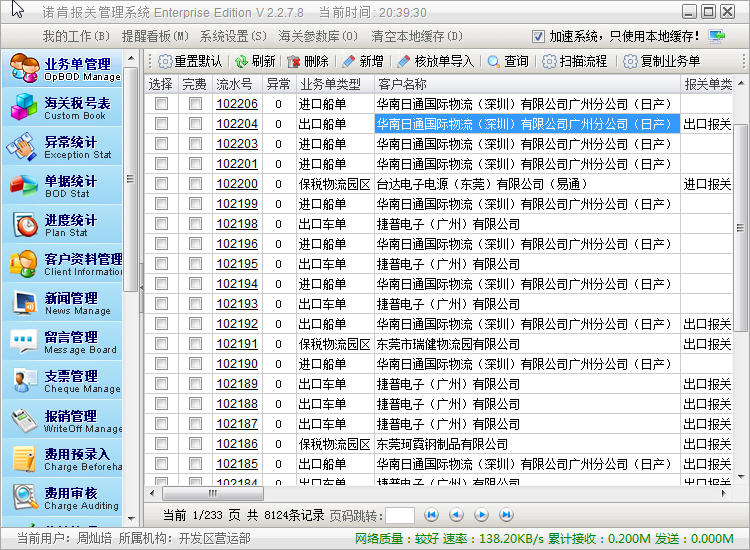Click the network monitor icon at top right
The width and height of the screenshot is (750, 550).
click(x=717, y=37)
